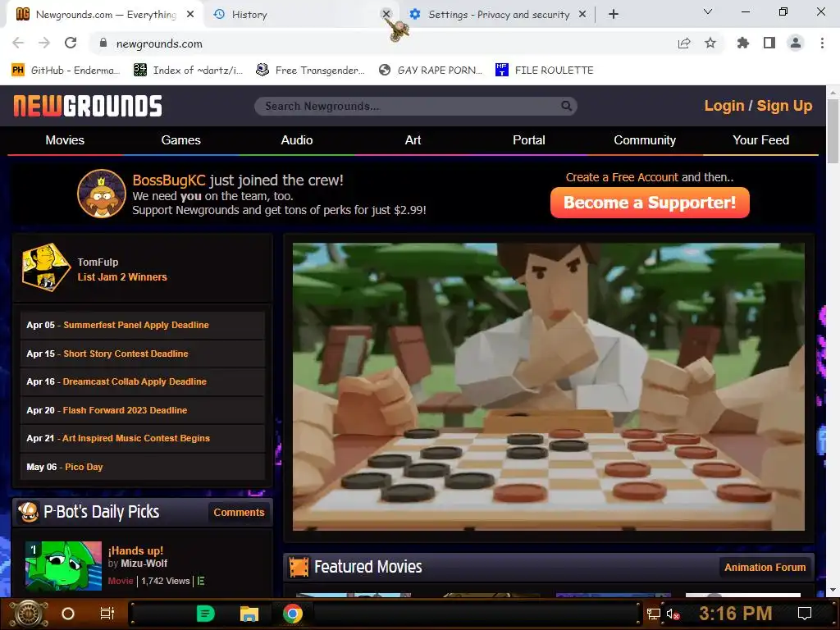This screenshot has height=630, width=840.
Task: Click the browser forward arrow
Action: pyautogui.click(x=44, y=43)
